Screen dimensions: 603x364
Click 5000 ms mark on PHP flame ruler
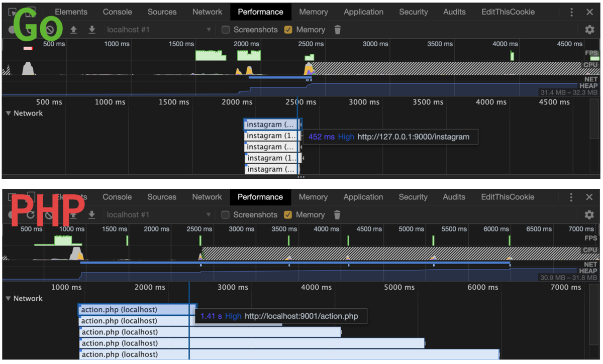point(399,288)
